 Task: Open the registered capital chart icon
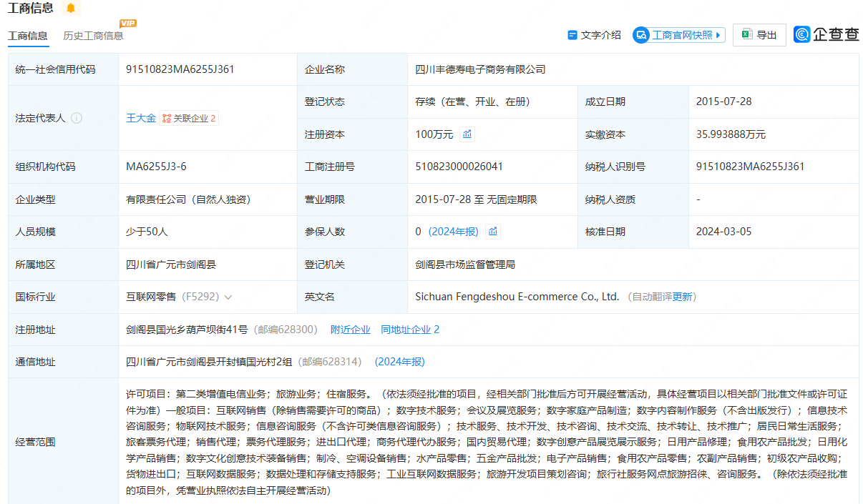(467, 134)
